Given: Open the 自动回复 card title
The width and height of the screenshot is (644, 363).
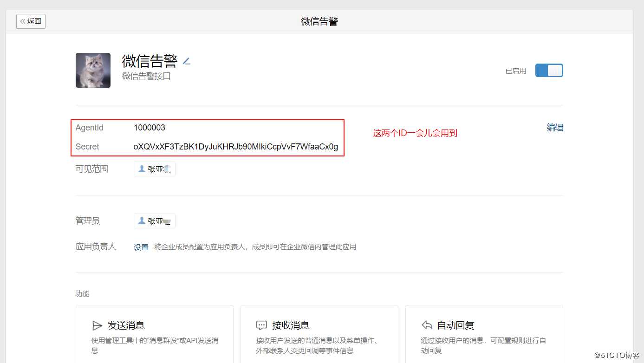Looking at the screenshot, I should tap(455, 325).
